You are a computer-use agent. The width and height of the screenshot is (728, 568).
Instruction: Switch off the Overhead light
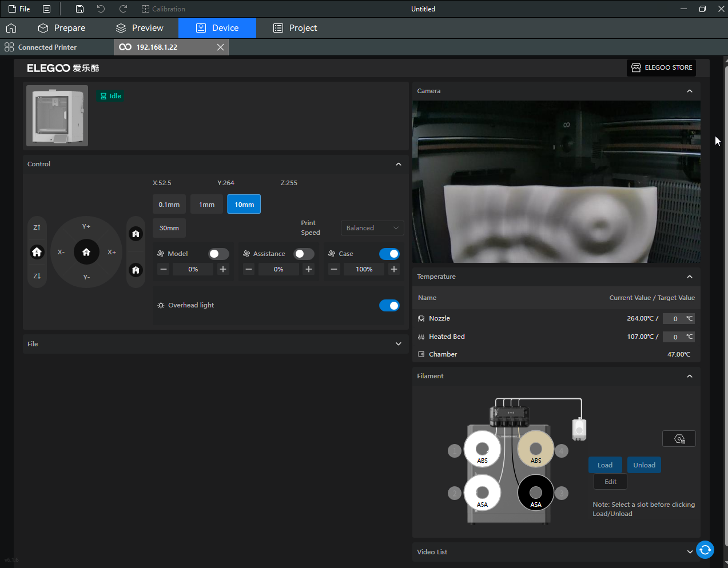pos(389,306)
